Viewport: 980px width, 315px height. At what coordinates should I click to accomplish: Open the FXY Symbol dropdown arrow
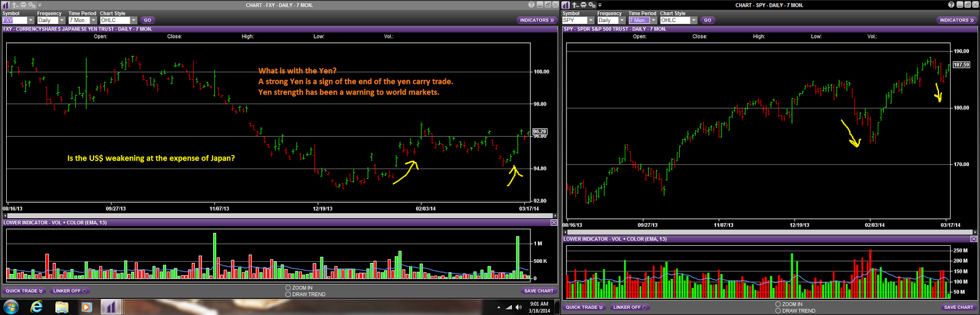[x=31, y=20]
